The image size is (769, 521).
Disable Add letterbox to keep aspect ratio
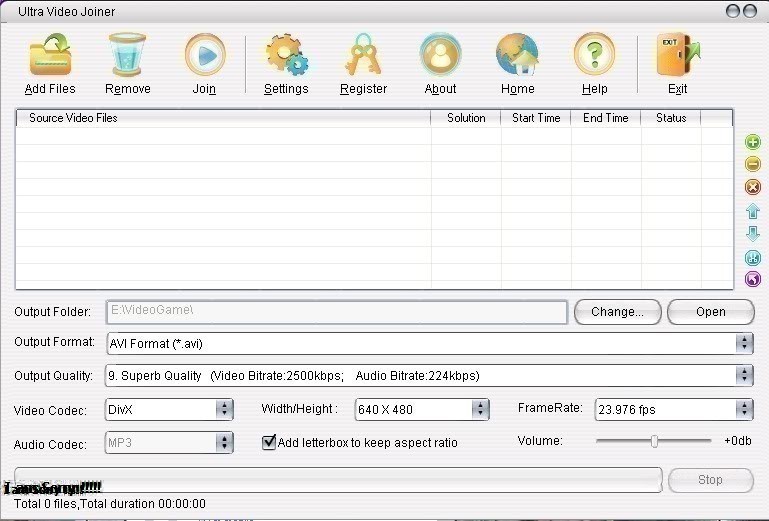click(269, 442)
